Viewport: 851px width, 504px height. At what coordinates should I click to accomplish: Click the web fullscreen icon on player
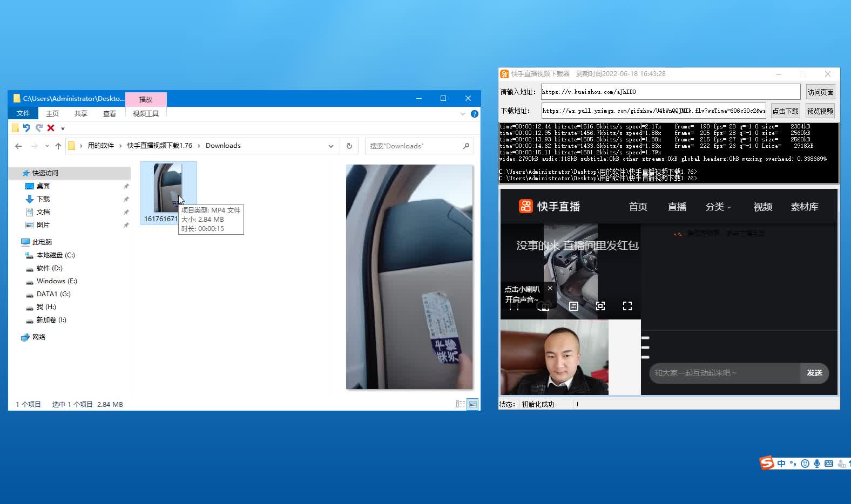click(x=600, y=306)
